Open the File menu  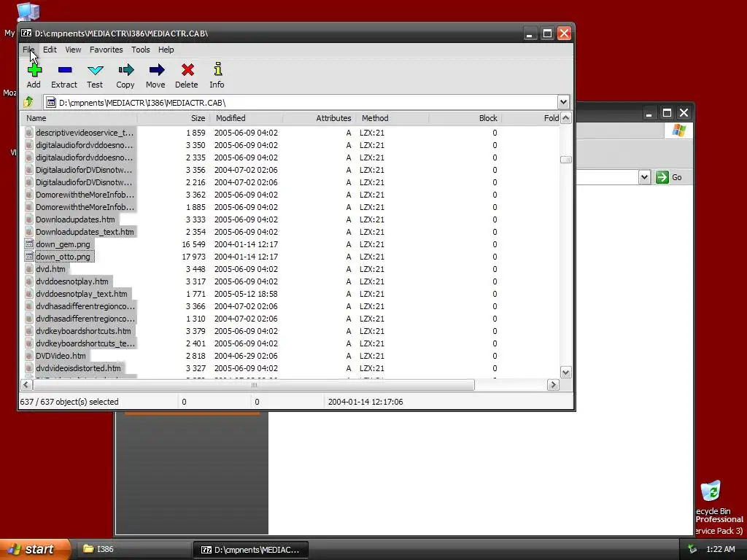click(28, 50)
